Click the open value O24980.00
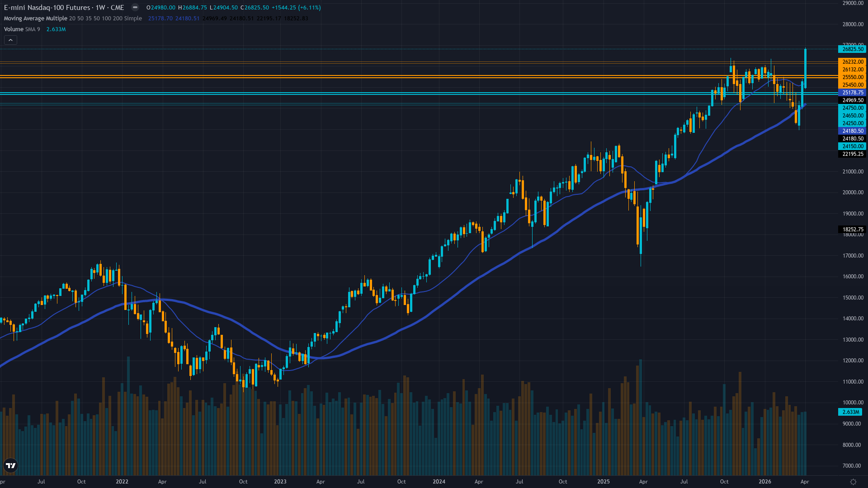This screenshot has height=488, width=868. click(161, 8)
